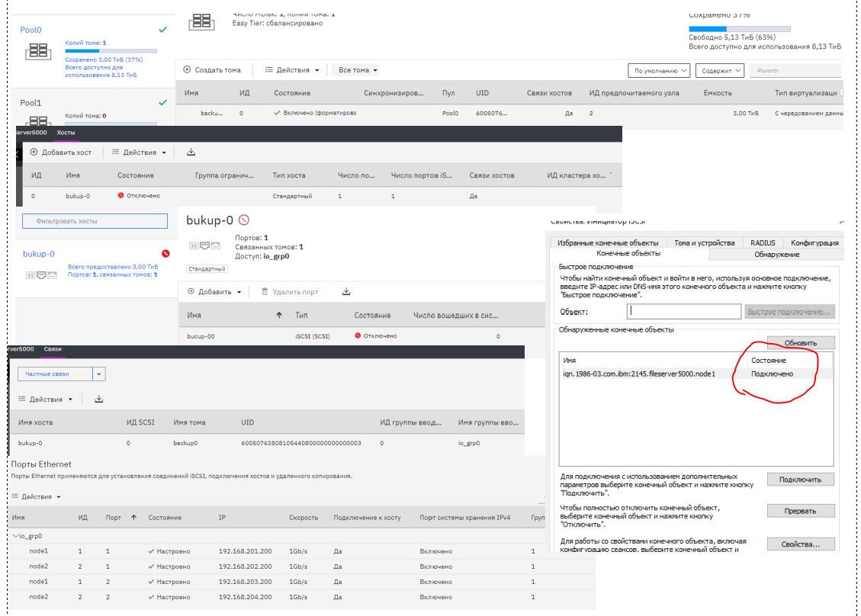Click top pool capacity bar near Свободно
Image resolution: width=861 pixels, height=616 pixels.
click(740, 28)
